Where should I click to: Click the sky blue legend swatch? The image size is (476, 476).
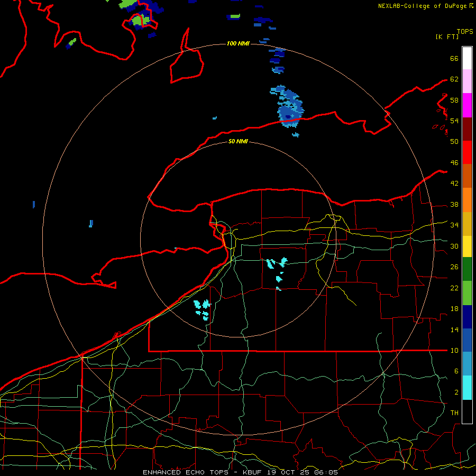(467, 364)
